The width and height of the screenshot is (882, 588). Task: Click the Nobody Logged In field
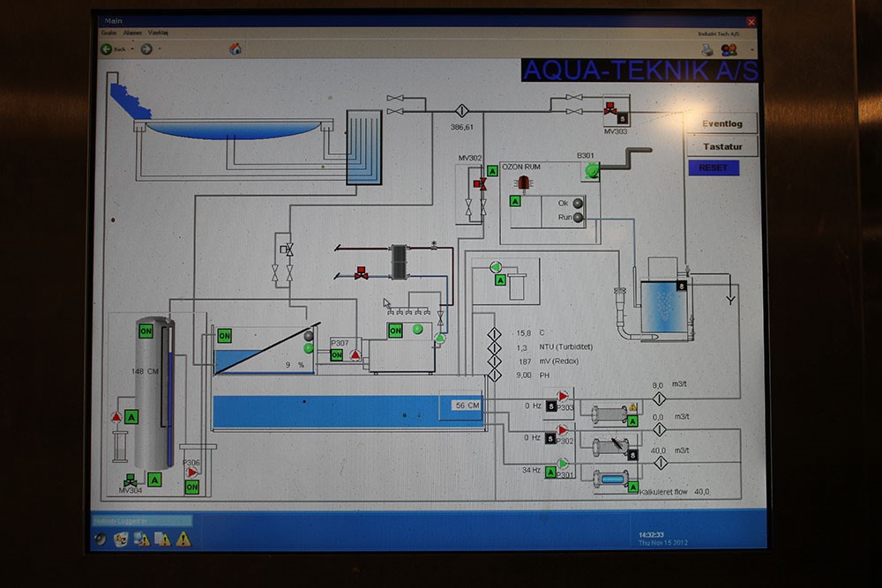[x=142, y=521]
